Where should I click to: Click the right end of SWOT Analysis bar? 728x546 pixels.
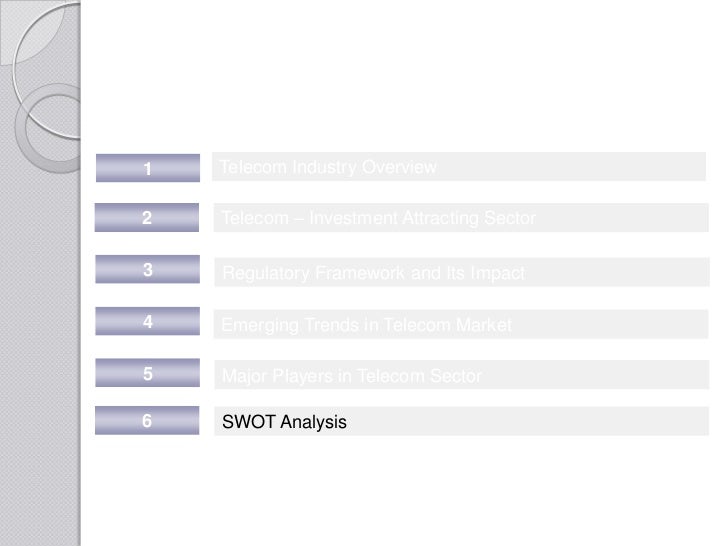tap(690, 423)
